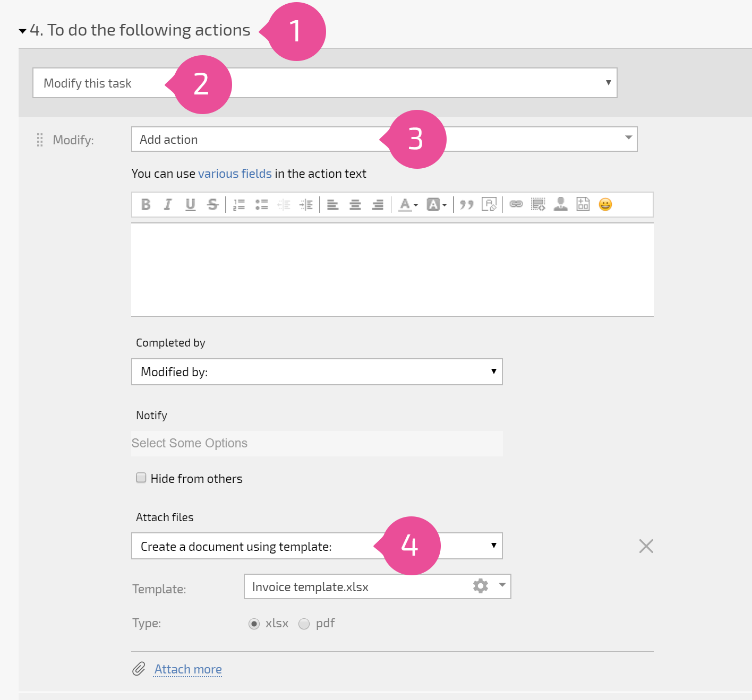Center align the text

[355, 204]
